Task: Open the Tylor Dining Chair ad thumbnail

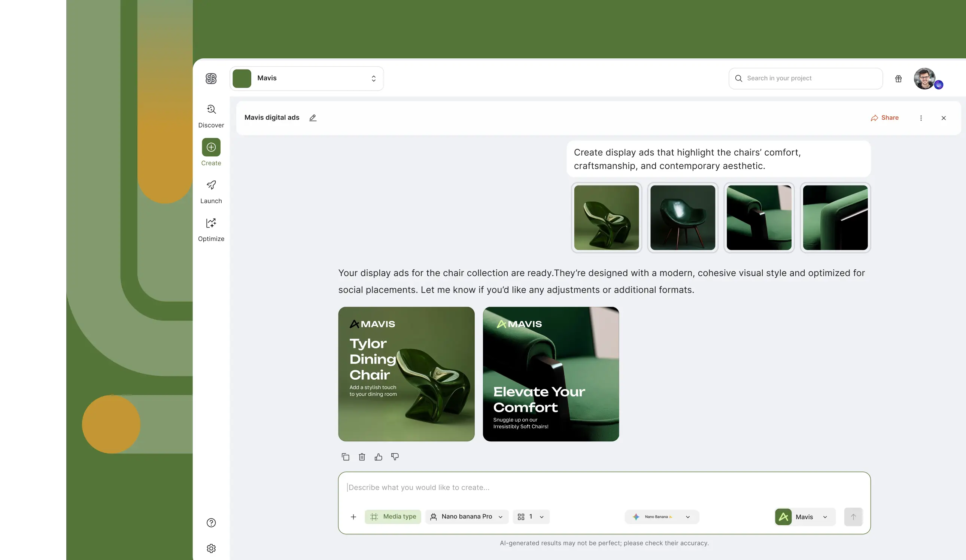Action: point(406,374)
